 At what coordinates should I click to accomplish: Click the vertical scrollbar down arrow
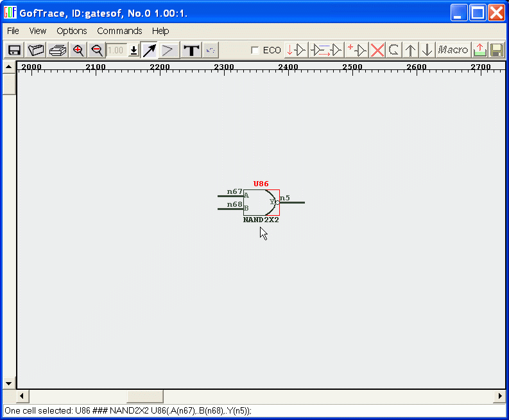pos(9,383)
